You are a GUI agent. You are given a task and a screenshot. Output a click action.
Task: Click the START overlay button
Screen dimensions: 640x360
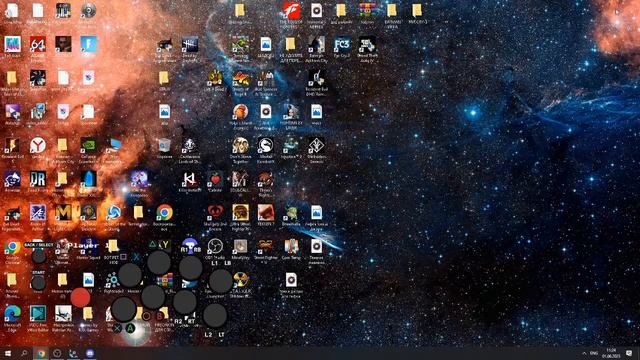click(38, 282)
